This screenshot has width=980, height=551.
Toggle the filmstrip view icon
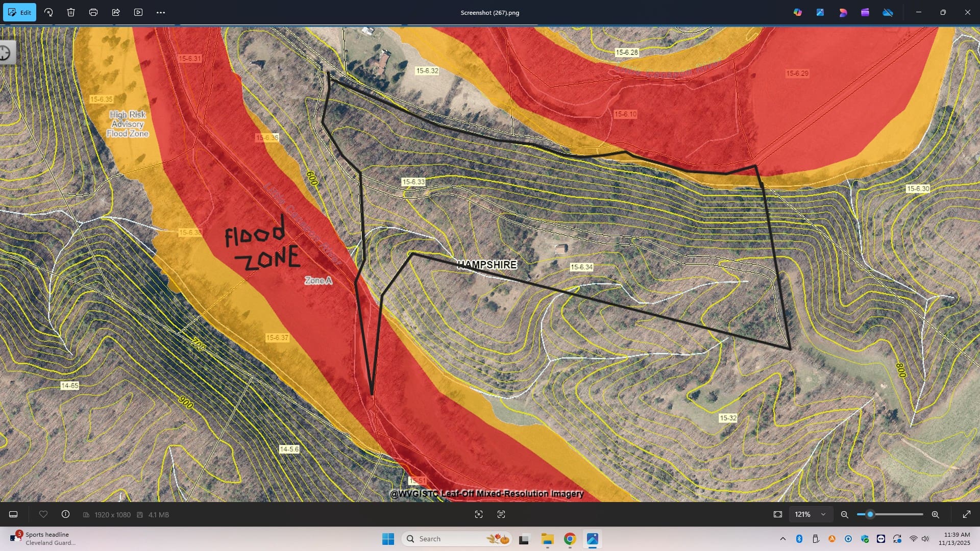(x=13, y=514)
